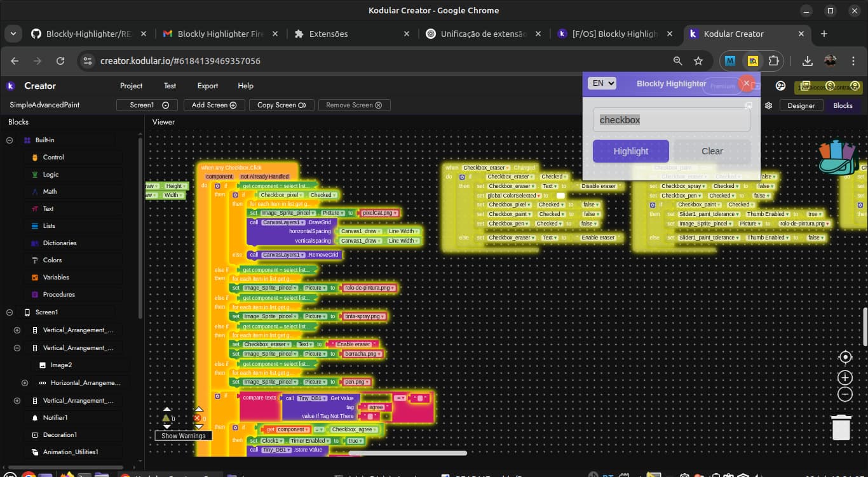
Task: Toggle the Premium switch in Blockly Highlighter
Action: 722,86
